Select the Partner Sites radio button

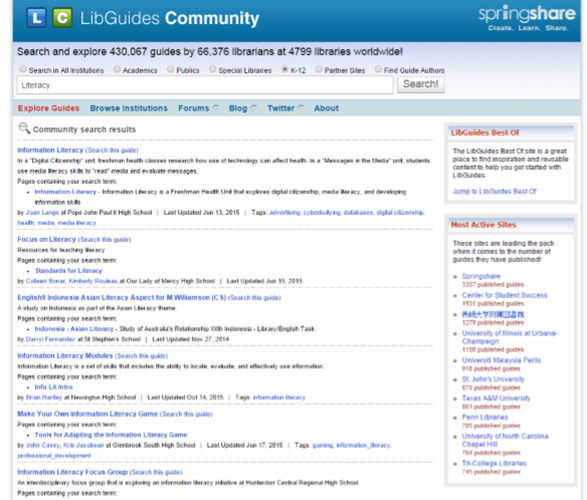(x=319, y=69)
